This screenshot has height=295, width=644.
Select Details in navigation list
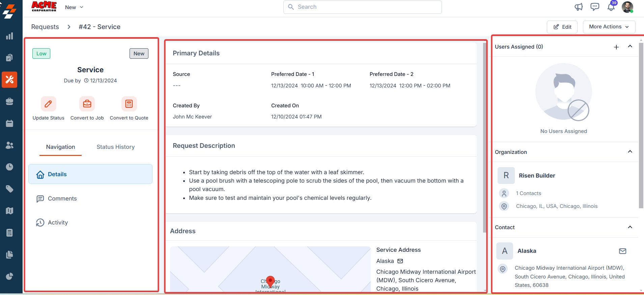tap(90, 174)
